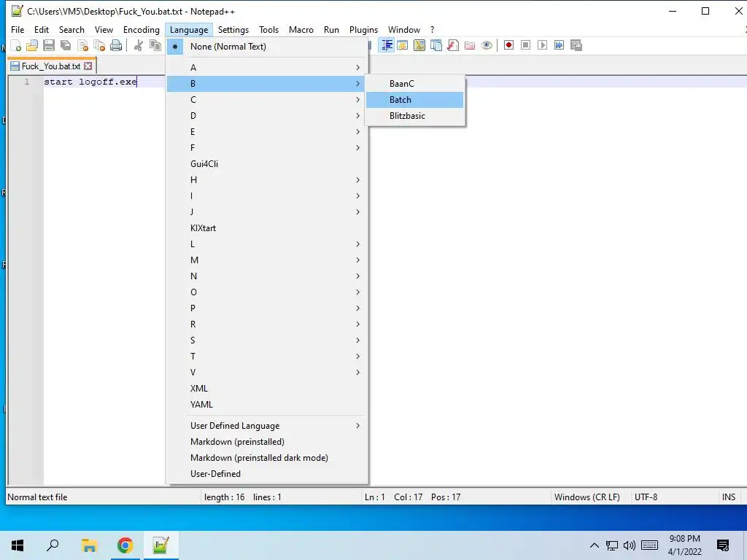Image resolution: width=747 pixels, height=560 pixels.
Task: Select XML language entry
Action: [267, 389]
